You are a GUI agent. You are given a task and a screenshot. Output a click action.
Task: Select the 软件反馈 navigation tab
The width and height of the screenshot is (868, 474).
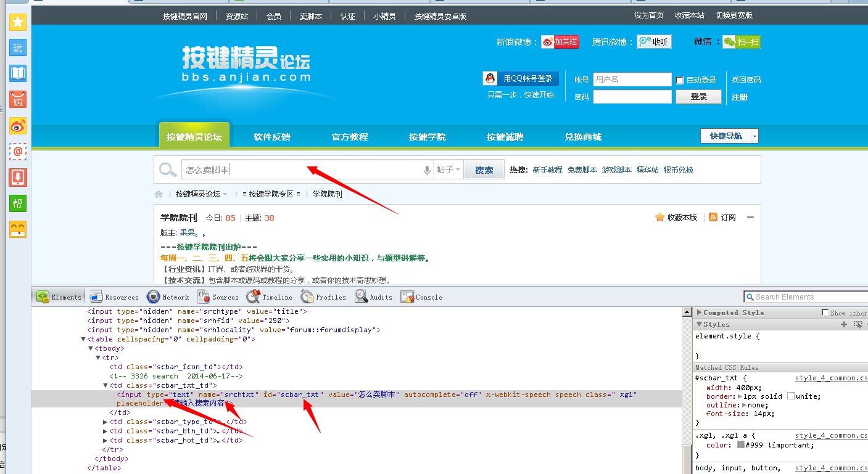tap(272, 137)
